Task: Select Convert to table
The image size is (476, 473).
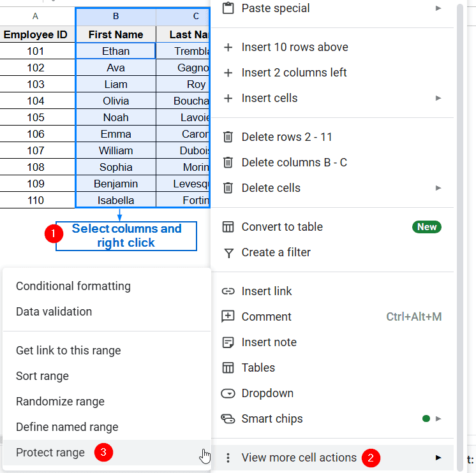Action: point(332,227)
